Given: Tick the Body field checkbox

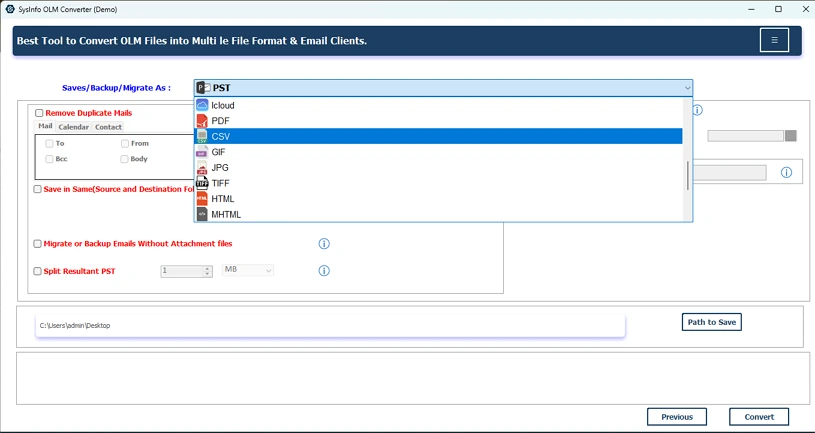Looking at the screenshot, I should (x=124, y=159).
